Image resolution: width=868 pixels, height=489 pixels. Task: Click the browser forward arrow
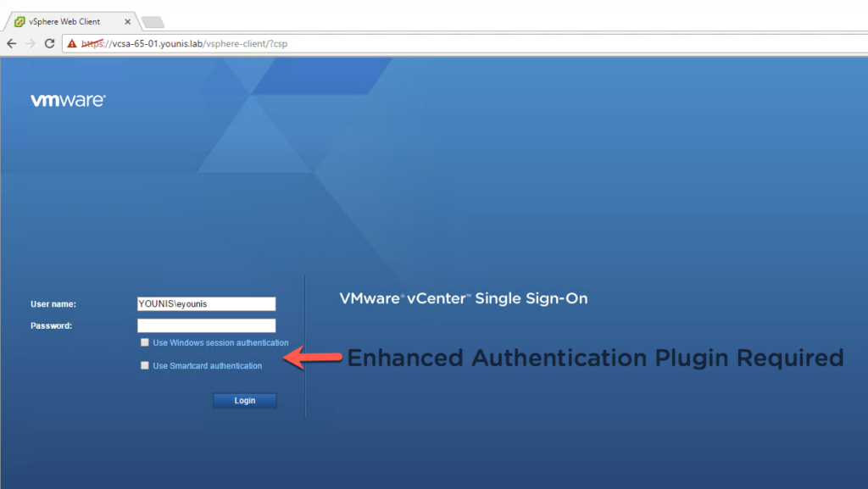point(31,43)
